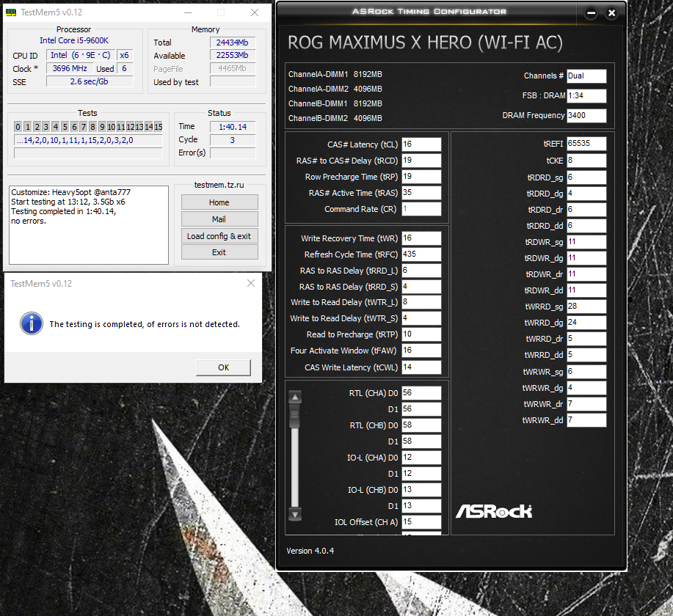
Task: Close the TestMem5 completion dialog
Action: pos(251,283)
